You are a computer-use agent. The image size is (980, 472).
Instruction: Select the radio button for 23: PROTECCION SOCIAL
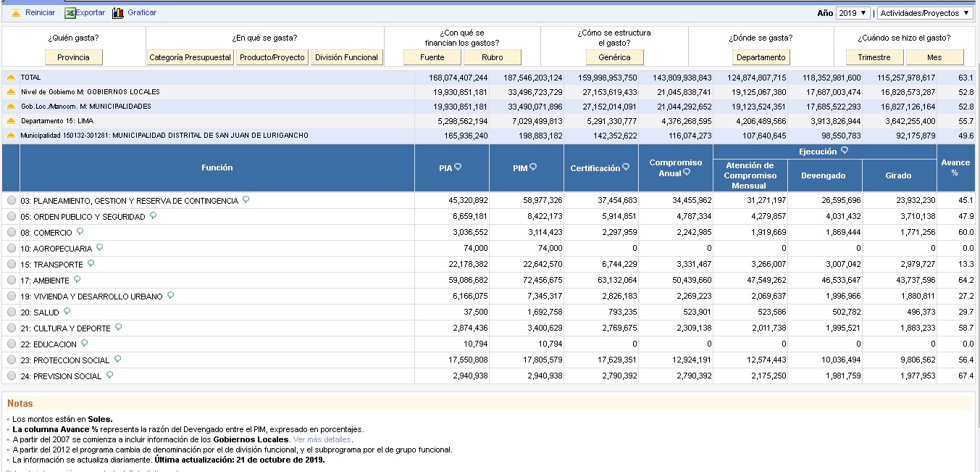click(x=11, y=360)
